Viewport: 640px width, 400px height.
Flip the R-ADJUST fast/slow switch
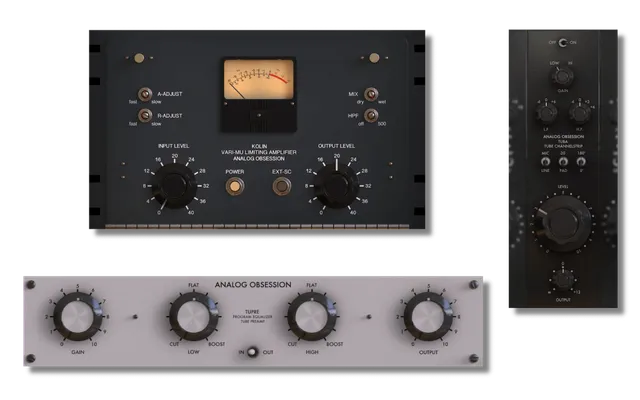click(x=145, y=116)
